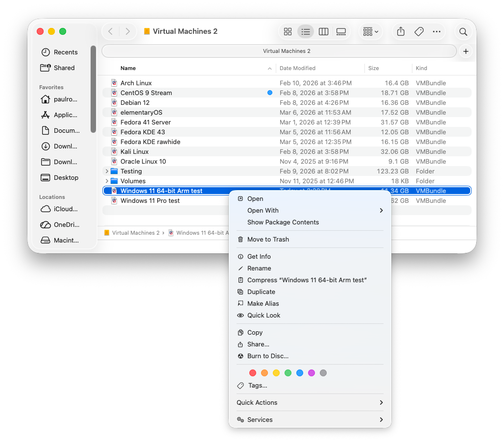Apply the orange tag color
This screenshot has height=441, width=504.
(x=264, y=373)
